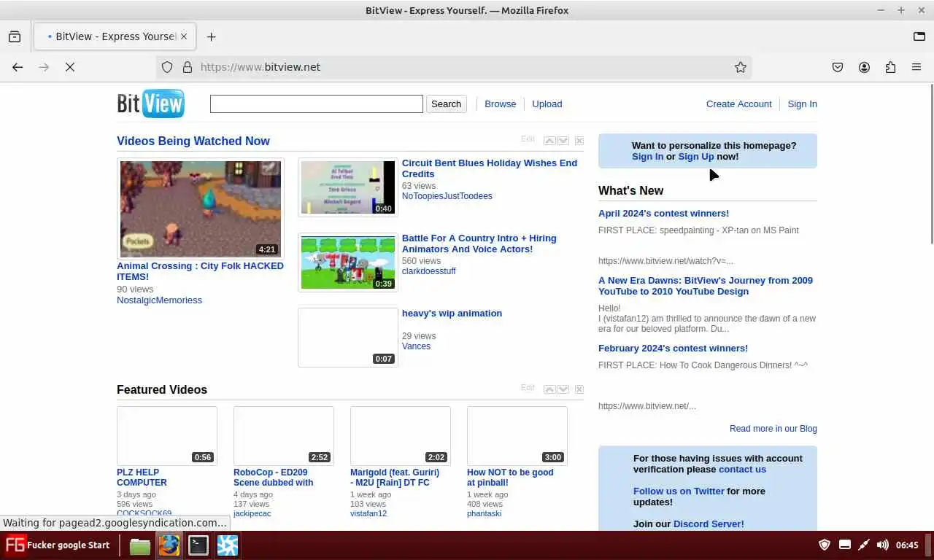Open the Upload page

tap(547, 104)
